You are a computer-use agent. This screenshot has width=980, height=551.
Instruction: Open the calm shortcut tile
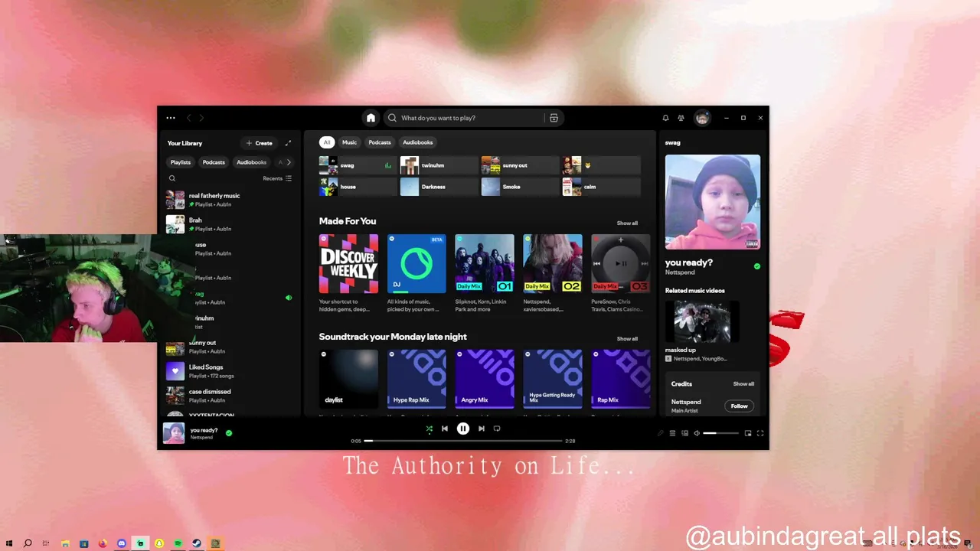click(x=601, y=187)
